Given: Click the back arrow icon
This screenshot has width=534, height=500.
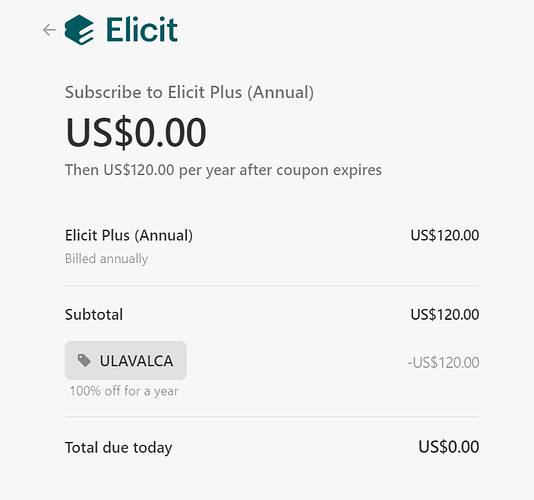Looking at the screenshot, I should tap(49, 30).
